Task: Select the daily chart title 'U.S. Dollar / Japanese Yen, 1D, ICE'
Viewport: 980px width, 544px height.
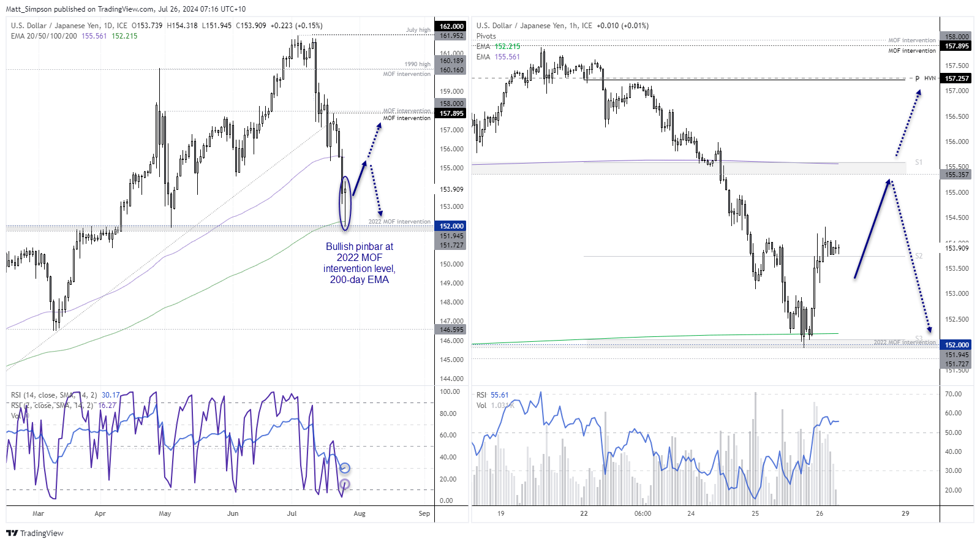Action: coord(69,26)
